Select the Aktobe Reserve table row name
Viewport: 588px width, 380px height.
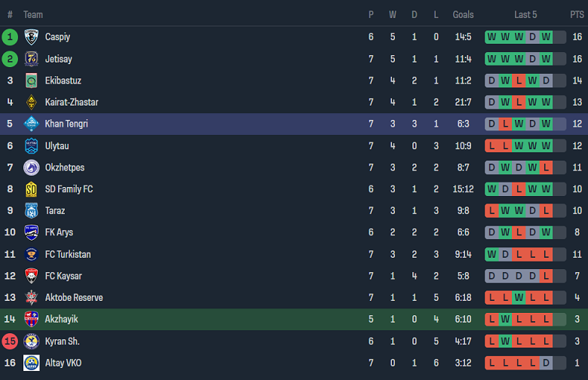tap(74, 298)
